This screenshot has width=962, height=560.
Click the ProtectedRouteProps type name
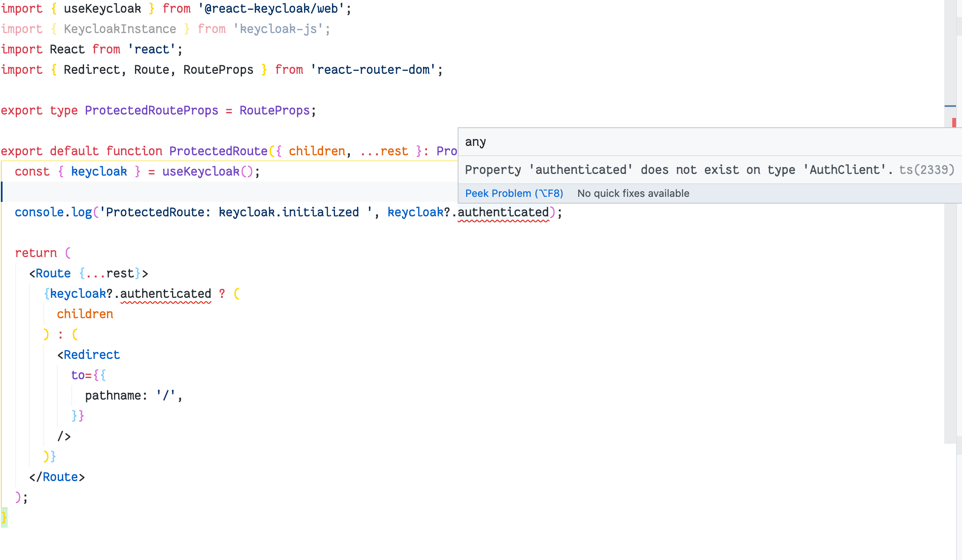(152, 110)
